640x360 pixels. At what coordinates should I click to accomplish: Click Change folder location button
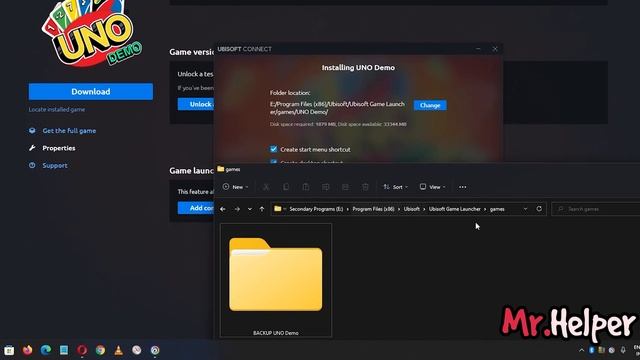(x=430, y=105)
